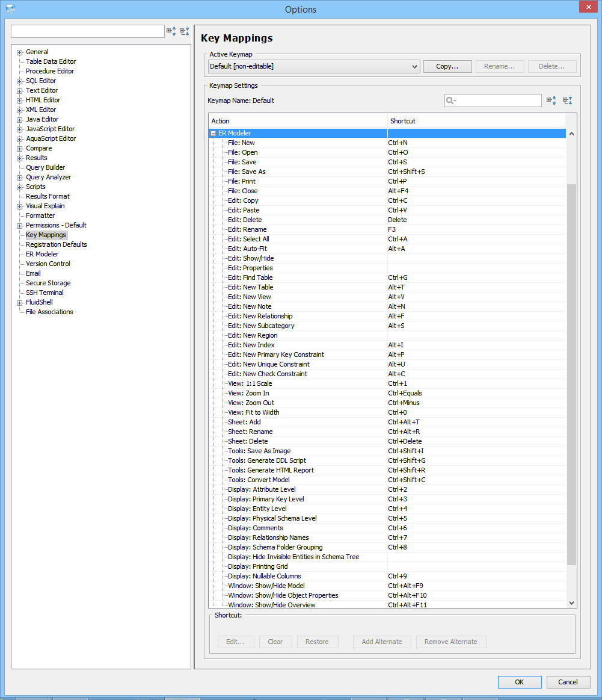Expand the Compare tree node
This screenshot has height=700, width=602.
coord(20,149)
